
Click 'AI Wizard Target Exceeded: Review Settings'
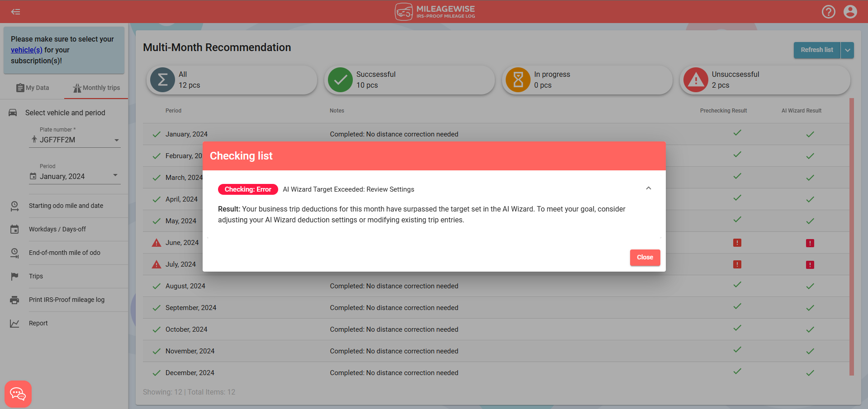[348, 189]
